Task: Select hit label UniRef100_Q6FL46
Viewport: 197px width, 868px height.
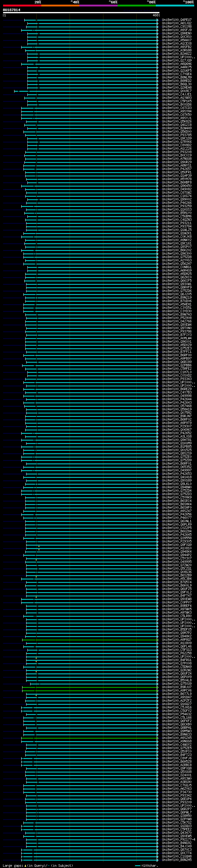Action: point(176,646)
